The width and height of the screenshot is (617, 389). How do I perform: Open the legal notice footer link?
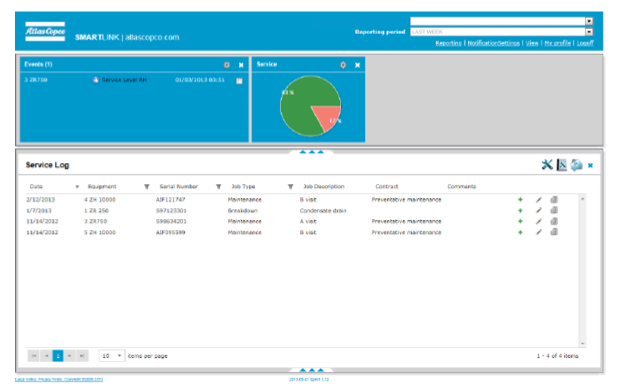(59, 380)
